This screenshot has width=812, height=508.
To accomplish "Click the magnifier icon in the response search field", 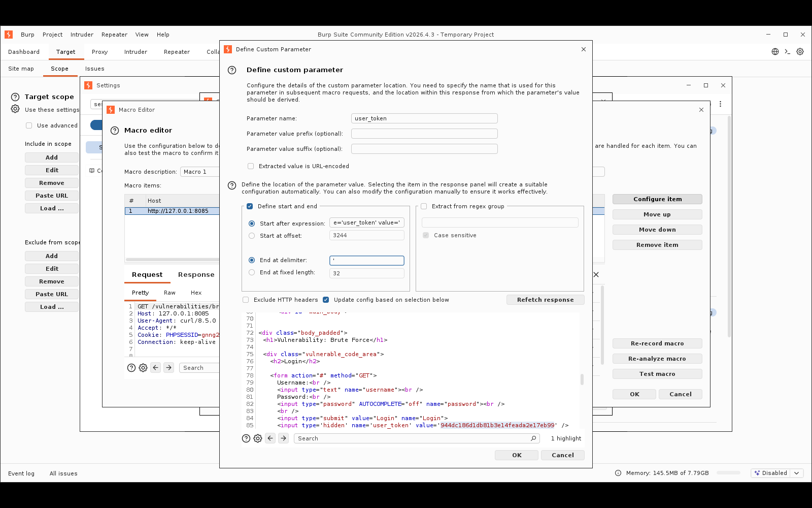I will 533,438.
